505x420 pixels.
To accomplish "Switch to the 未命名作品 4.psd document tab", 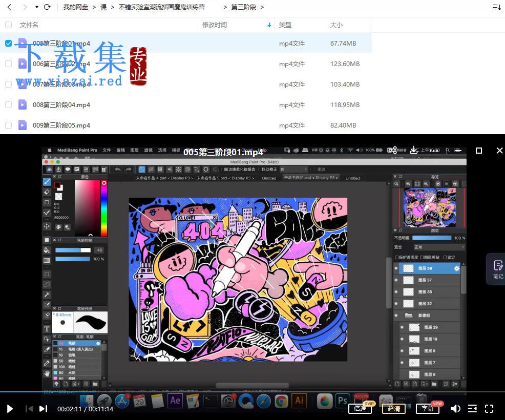I will click(164, 178).
